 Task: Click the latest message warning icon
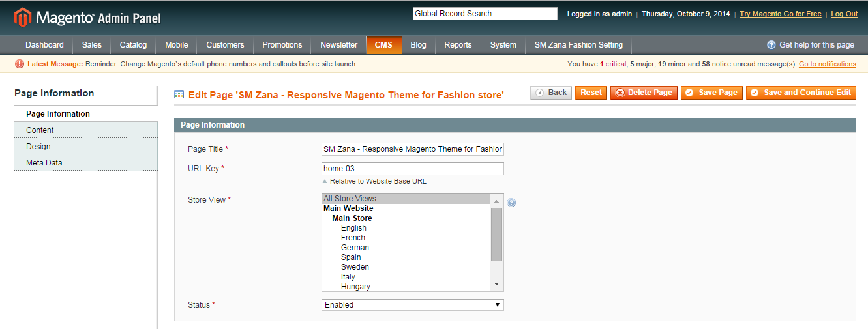19,64
